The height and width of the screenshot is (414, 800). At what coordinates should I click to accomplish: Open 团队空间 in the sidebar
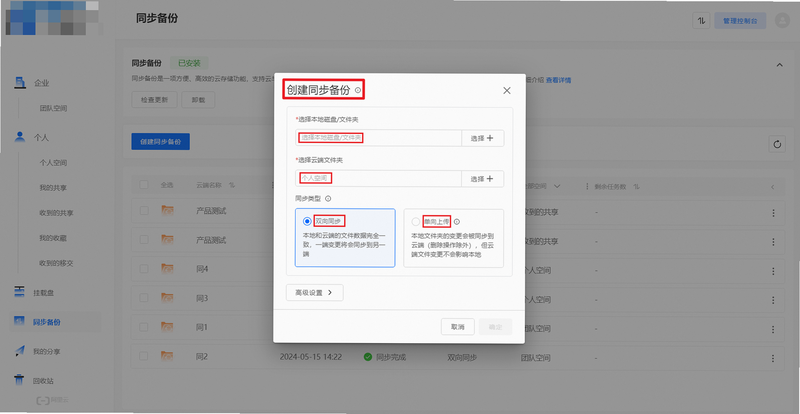(x=53, y=108)
